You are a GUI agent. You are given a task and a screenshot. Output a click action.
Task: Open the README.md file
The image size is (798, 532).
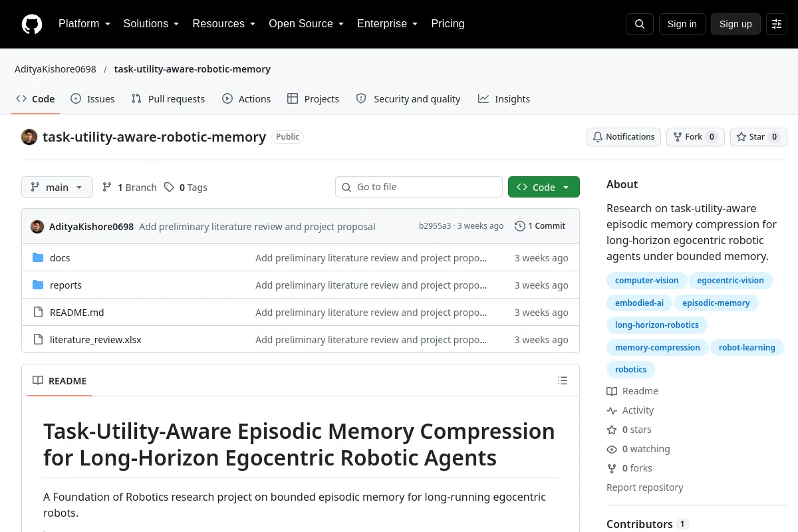pos(77,313)
